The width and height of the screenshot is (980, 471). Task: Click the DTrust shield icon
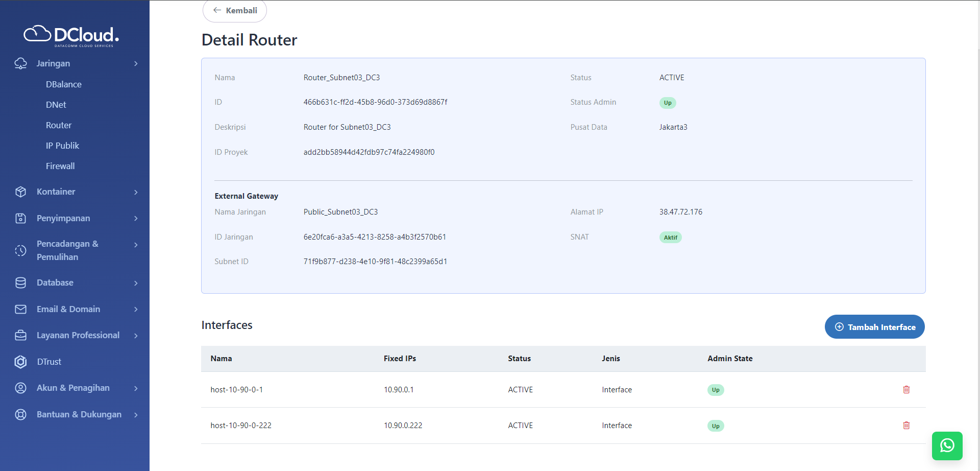(20, 362)
